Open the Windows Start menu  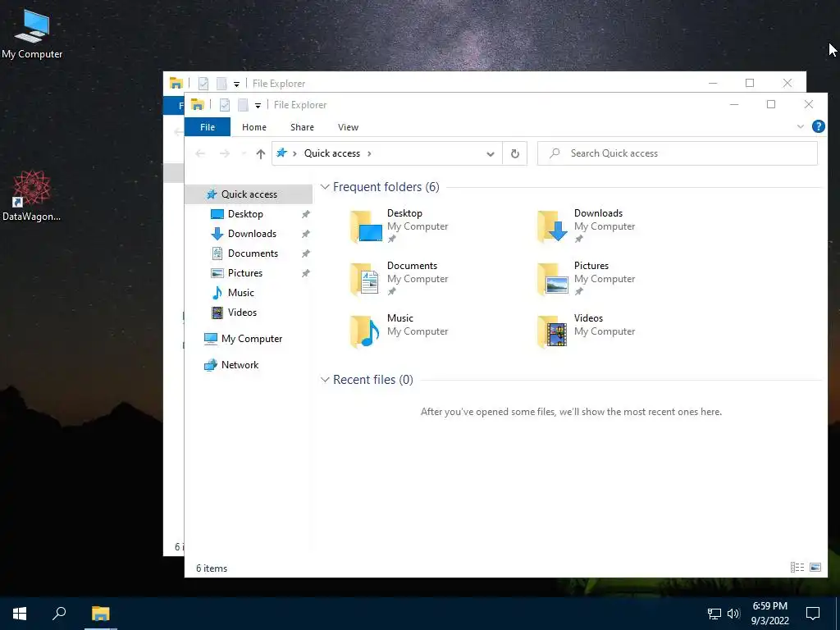pos(20,614)
